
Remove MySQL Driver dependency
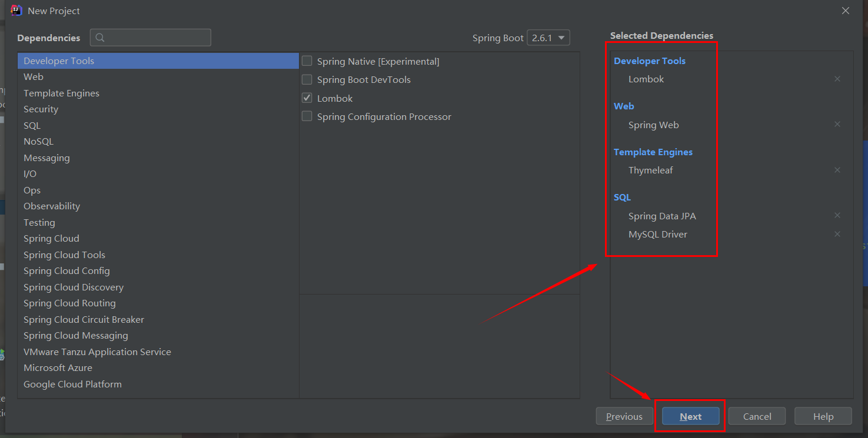[837, 234]
